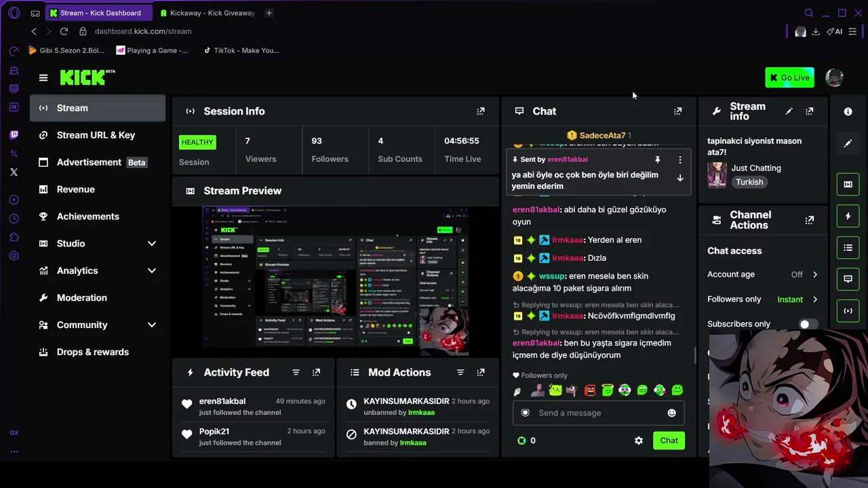The width and height of the screenshot is (868, 488).
Task: Insert the red angry face emote
Action: tap(590, 390)
